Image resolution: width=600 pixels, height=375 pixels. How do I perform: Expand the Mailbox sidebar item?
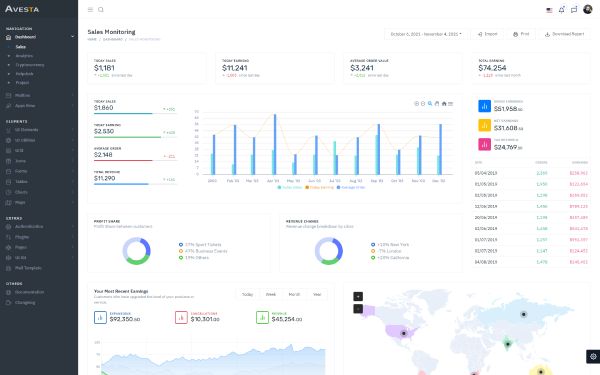40,95
